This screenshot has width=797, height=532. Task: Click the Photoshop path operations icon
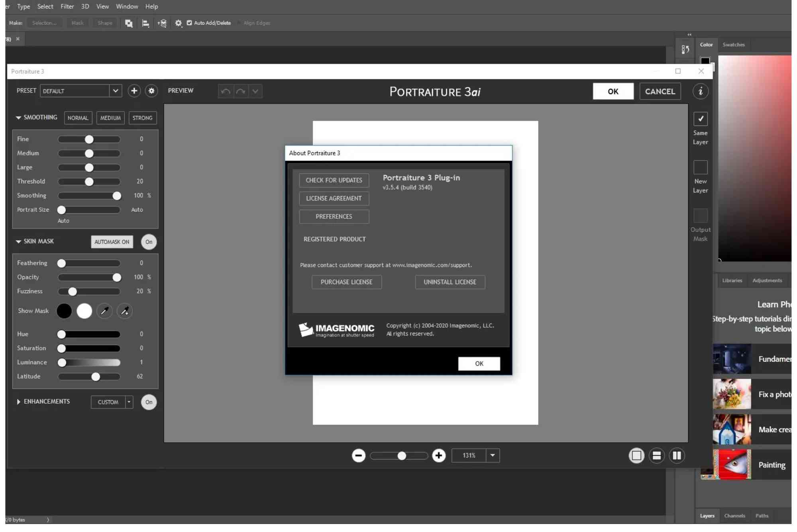click(x=129, y=23)
